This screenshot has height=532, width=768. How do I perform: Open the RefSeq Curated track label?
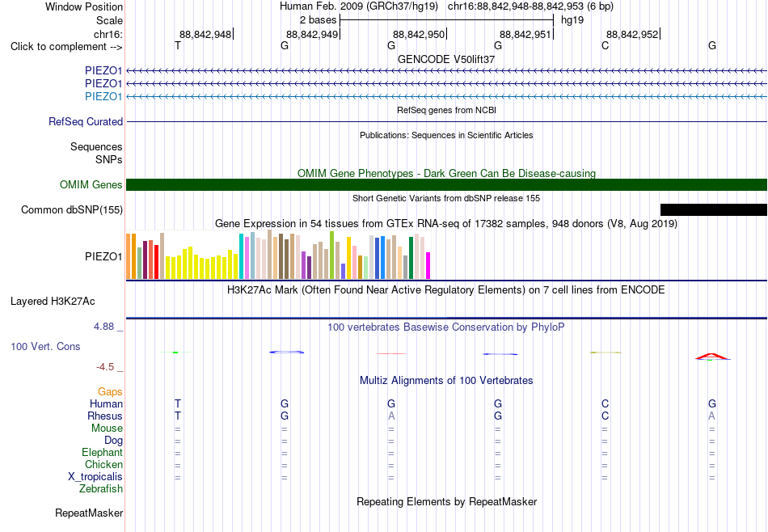[x=86, y=121]
